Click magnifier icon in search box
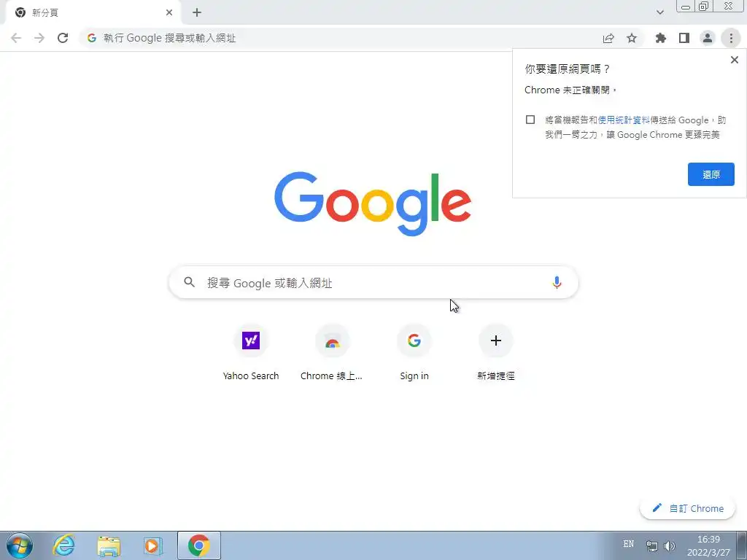747x560 pixels. [x=189, y=282]
